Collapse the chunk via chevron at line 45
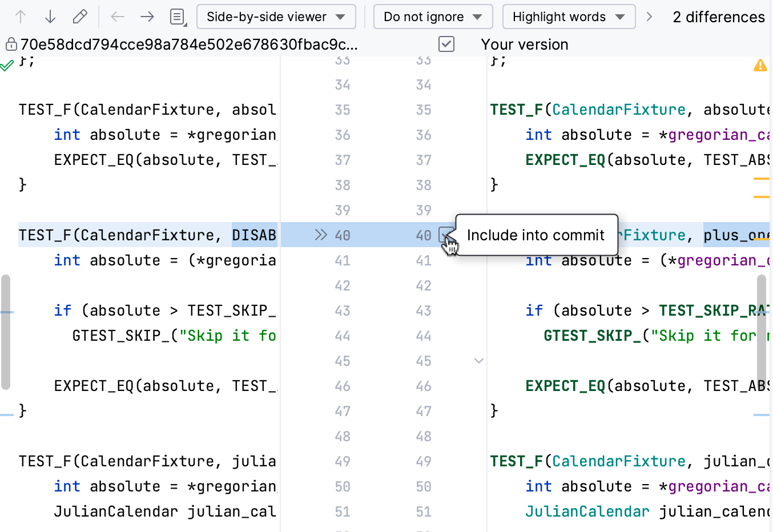Screen dimensions: 773x532 [x=478, y=361]
